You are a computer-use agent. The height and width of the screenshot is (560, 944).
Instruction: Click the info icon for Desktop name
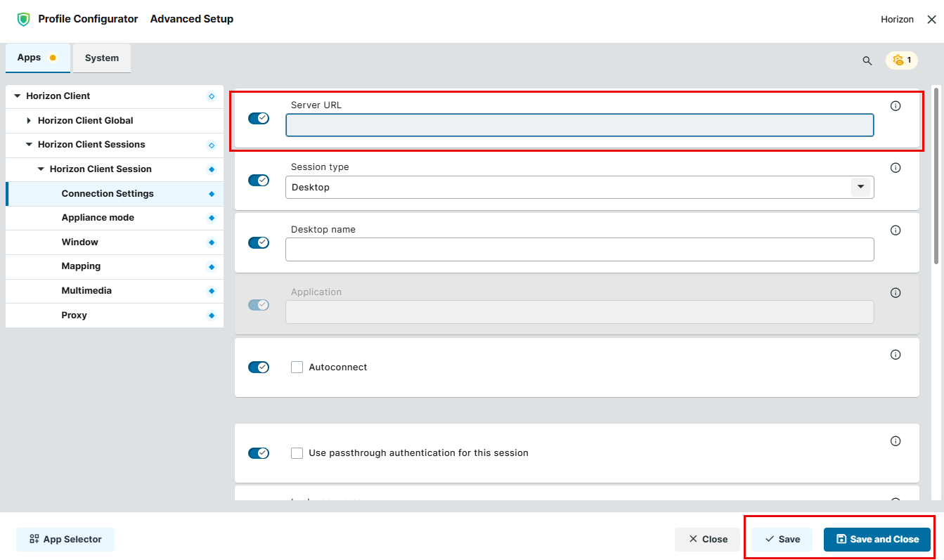pyautogui.click(x=895, y=230)
